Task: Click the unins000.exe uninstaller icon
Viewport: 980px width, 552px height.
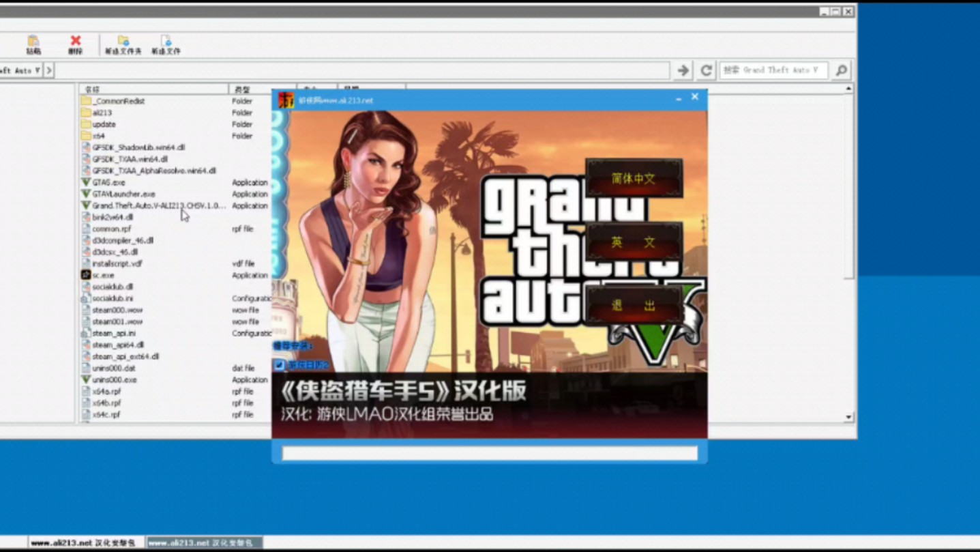Action: [86, 379]
